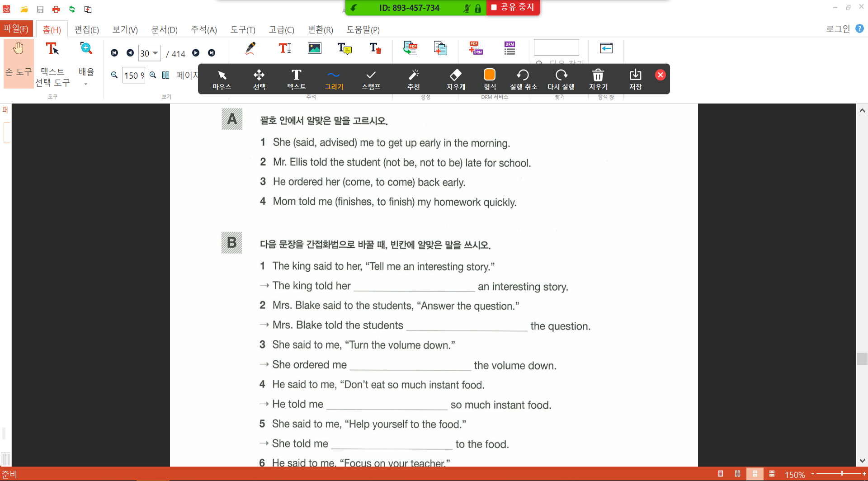Select the Hand tool (손 도구)
Viewport: 868px width, 481px height.
19,63
